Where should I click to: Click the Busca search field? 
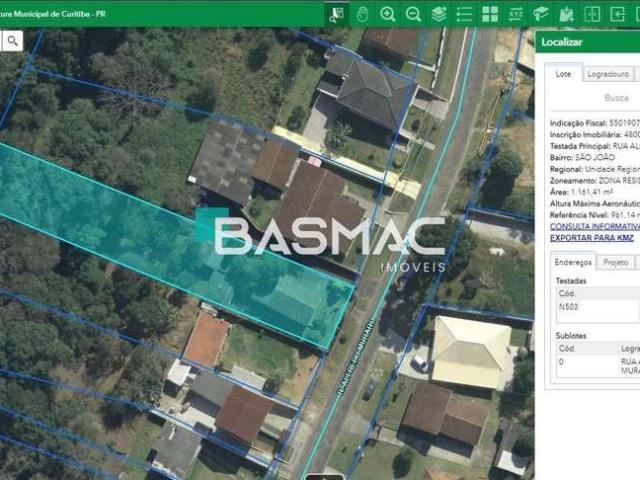coord(616,98)
